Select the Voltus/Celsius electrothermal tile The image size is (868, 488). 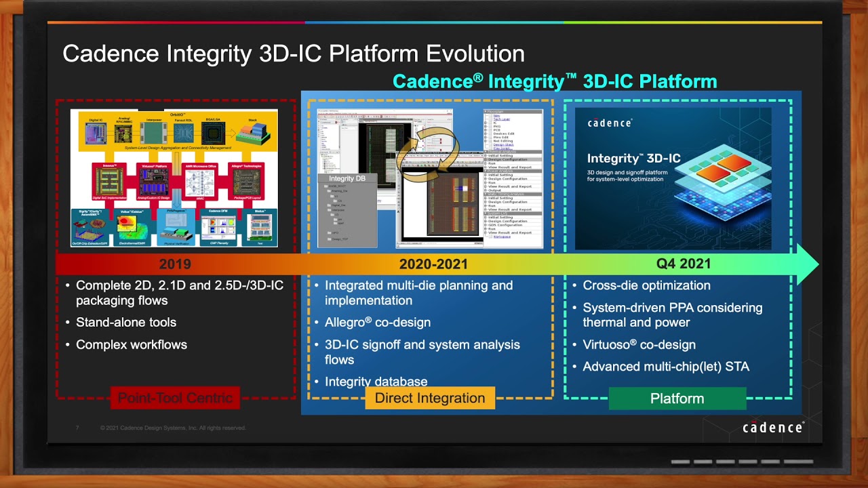(132, 228)
